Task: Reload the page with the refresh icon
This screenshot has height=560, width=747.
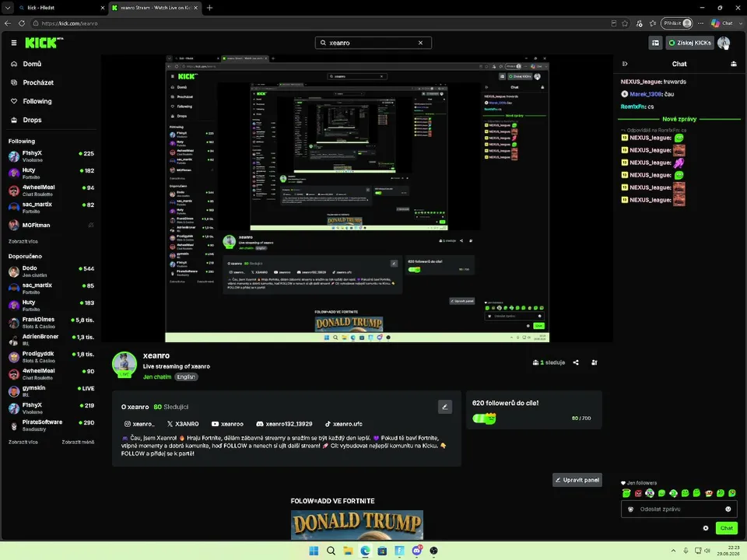Action: point(22,23)
